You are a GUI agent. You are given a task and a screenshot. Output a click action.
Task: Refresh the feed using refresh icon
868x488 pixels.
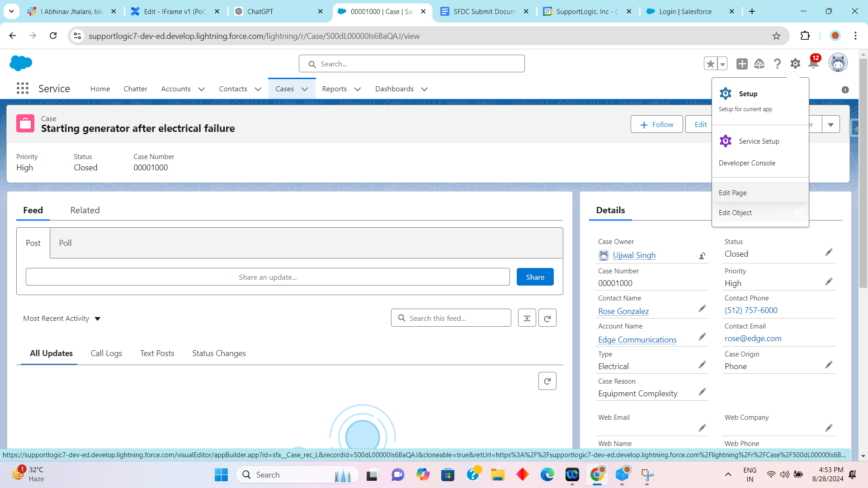[x=547, y=318]
